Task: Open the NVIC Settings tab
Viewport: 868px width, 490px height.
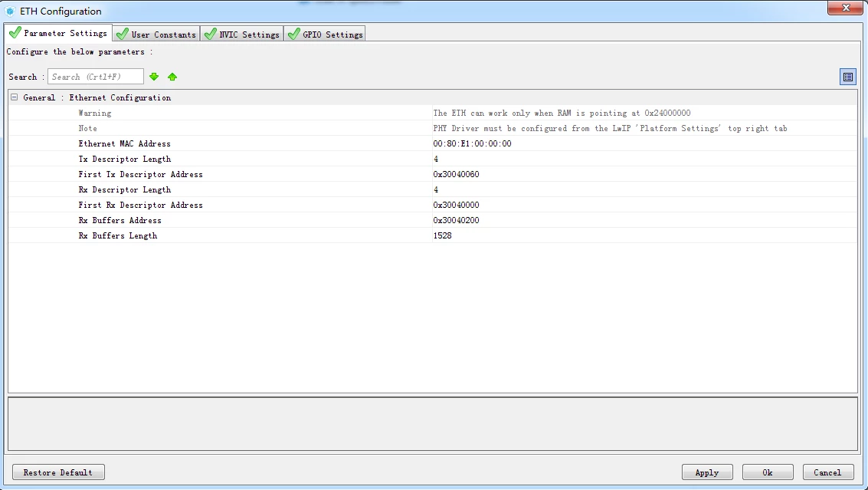Action: pyautogui.click(x=242, y=35)
